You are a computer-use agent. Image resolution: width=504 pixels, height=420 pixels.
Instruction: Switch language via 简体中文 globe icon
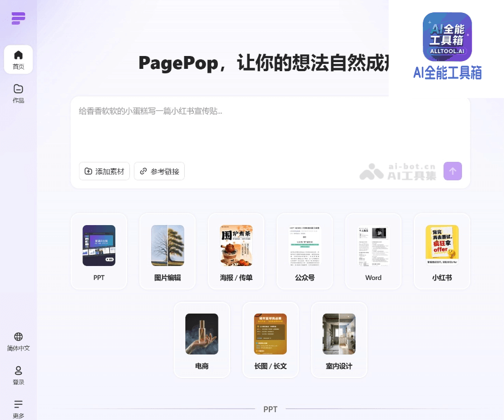[18, 342]
